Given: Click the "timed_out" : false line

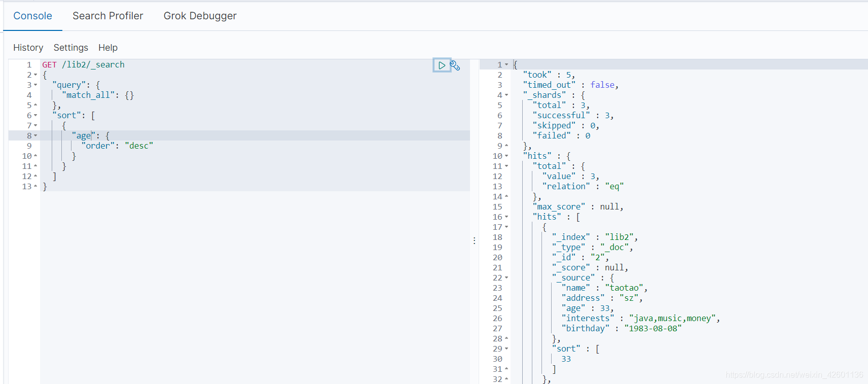Looking at the screenshot, I should 571,85.
